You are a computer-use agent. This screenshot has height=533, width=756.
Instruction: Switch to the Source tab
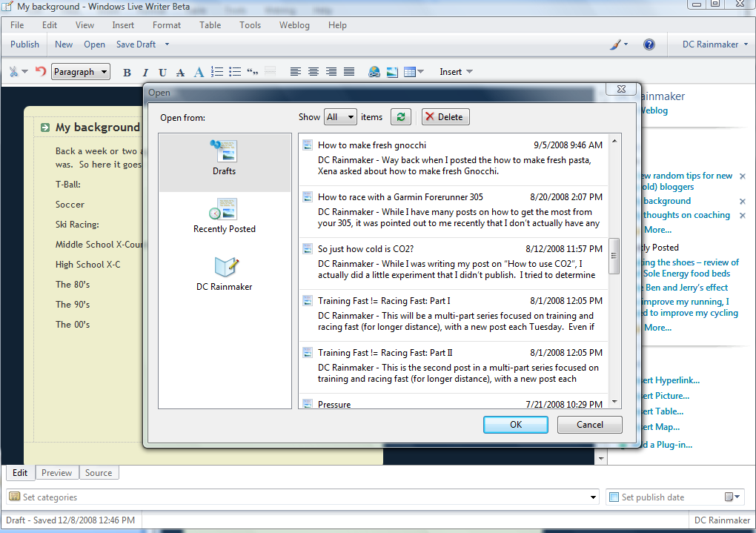(99, 473)
